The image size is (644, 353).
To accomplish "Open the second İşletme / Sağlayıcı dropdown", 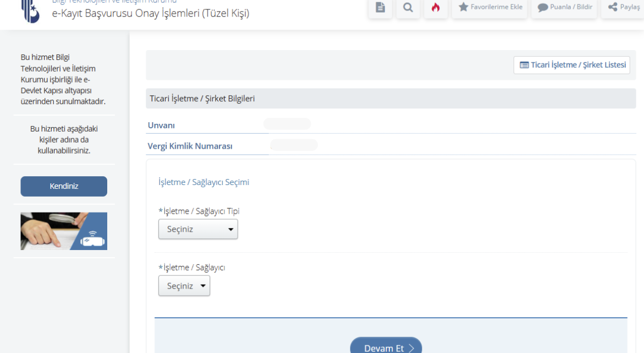I will (184, 286).
